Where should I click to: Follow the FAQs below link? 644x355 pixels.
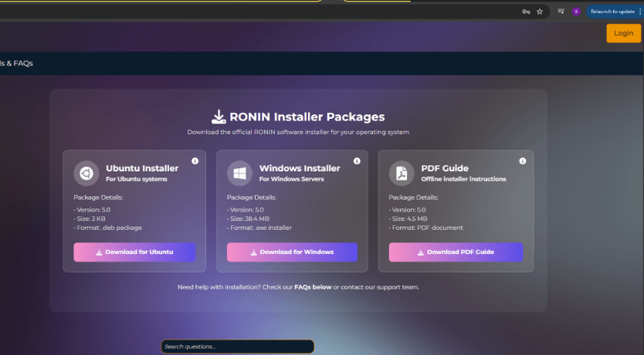(x=313, y=287)
